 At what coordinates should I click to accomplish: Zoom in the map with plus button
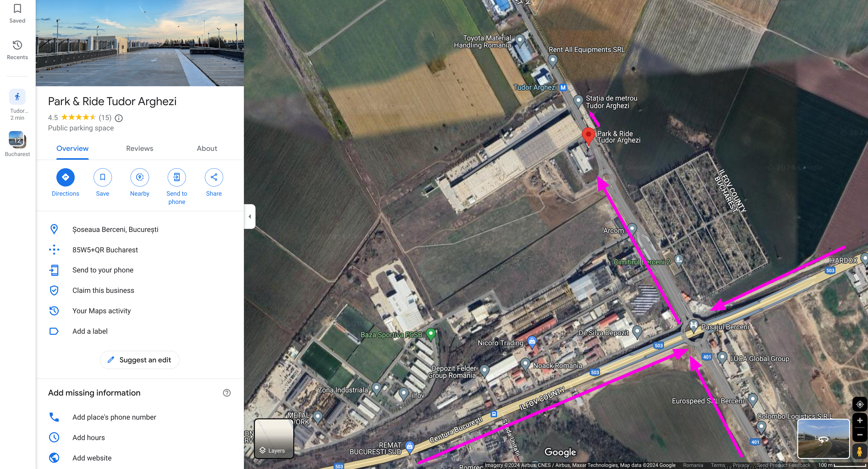click(x=859, y=421)
